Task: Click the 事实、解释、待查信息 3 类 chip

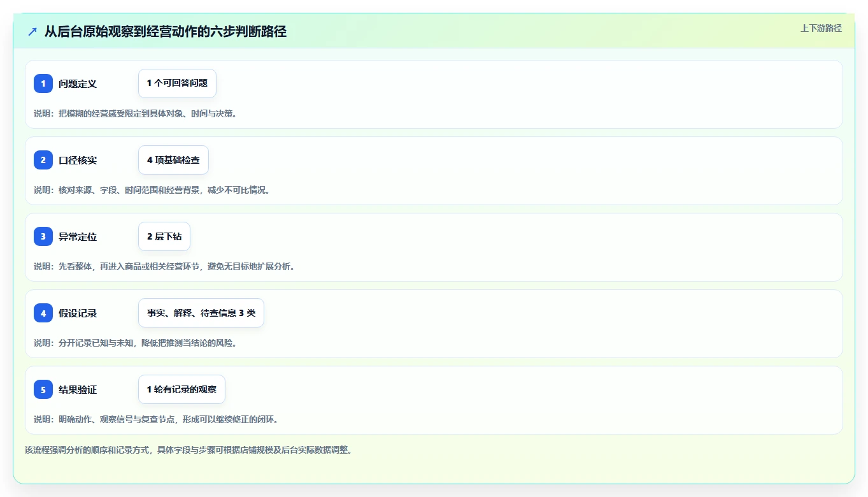Action: point(201,313)
